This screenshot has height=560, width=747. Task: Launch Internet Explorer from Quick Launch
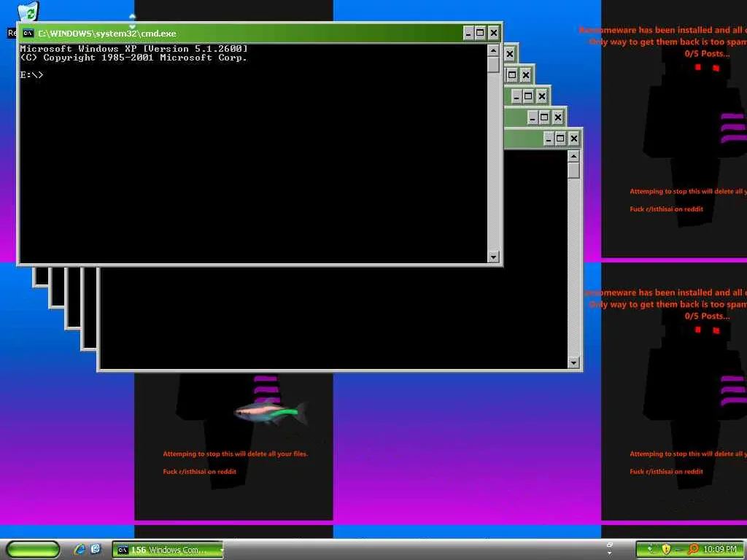click(x=79, y=550)
